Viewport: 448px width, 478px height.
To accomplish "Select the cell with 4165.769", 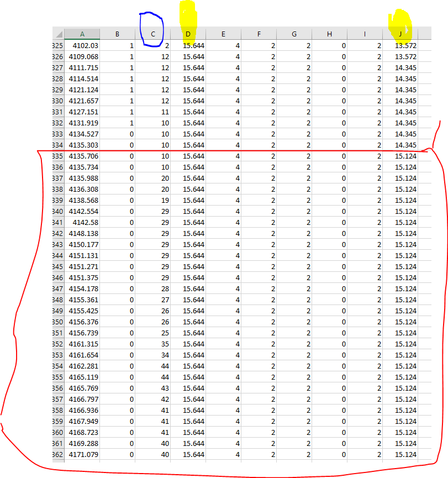I will coord(82,388).
